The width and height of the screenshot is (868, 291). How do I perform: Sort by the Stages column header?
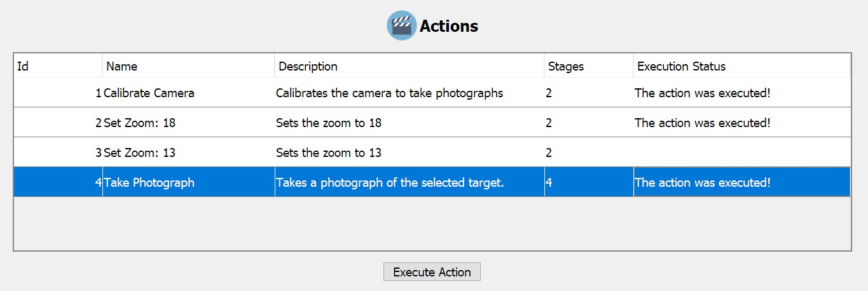coord(588,66)
